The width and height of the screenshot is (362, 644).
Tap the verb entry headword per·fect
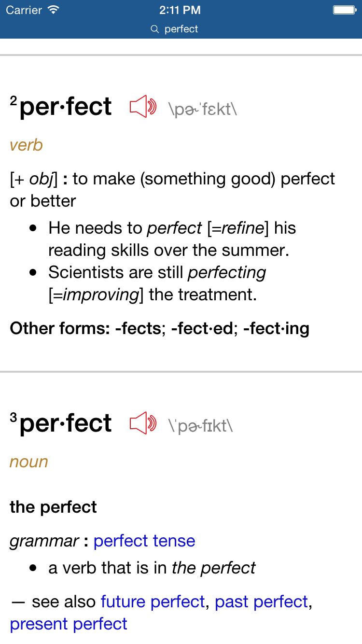pos(66,107)
